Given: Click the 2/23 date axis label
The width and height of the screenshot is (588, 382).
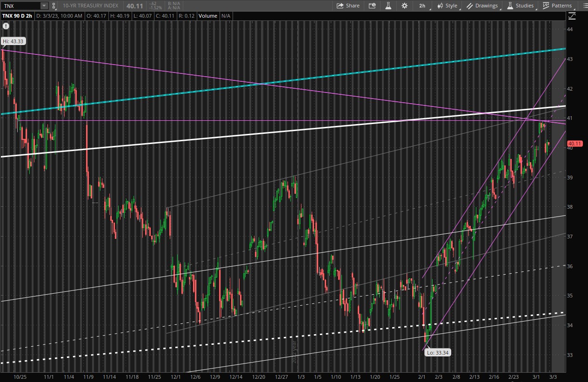Looking at the screenshot, I should (x=513, y=377).
